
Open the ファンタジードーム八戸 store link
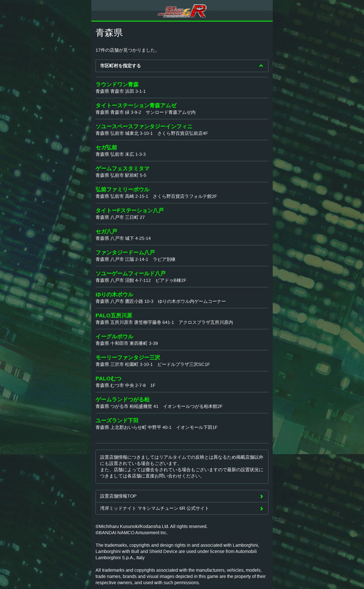(x=125, y=252)
